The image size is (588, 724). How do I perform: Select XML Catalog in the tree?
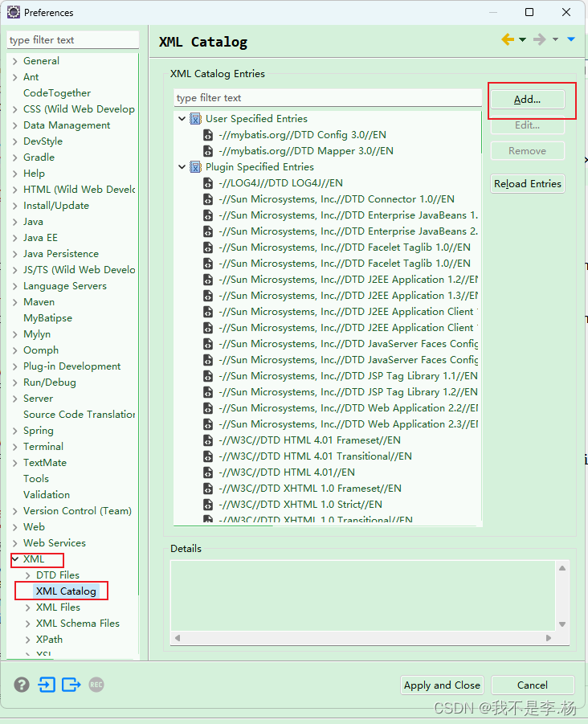click(x=66, y=591)
